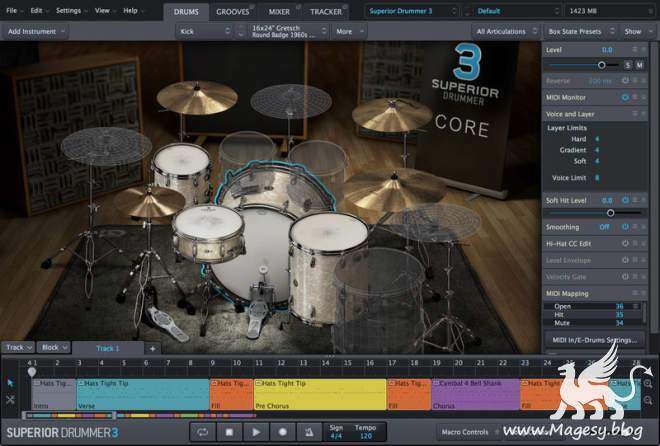Open the Voice and Layer section menu icon

coord(635,114)
